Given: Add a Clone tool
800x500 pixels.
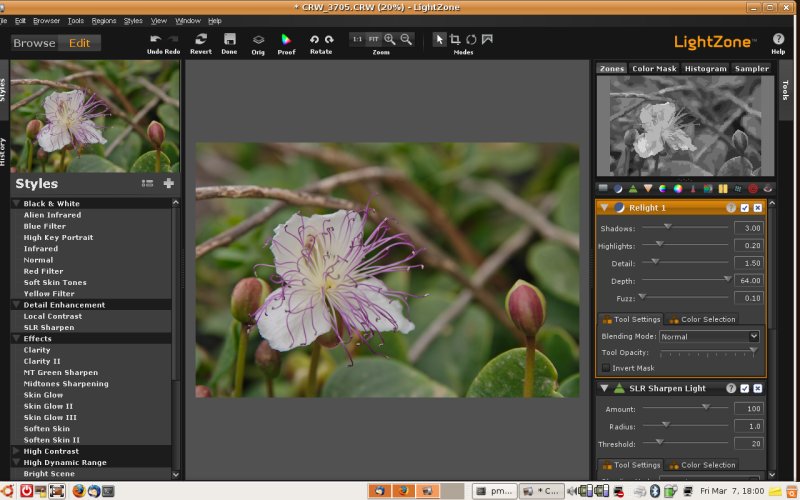Looking at the screenshot, I should (x=738, y=188).
